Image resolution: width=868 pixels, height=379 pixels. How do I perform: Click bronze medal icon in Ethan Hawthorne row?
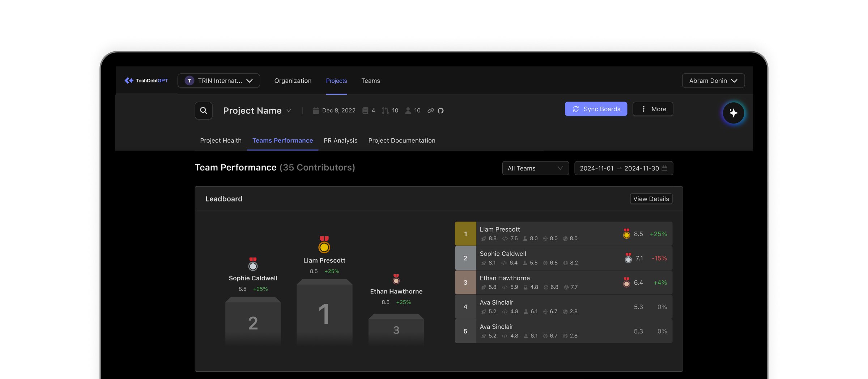(x=626, y=282)
